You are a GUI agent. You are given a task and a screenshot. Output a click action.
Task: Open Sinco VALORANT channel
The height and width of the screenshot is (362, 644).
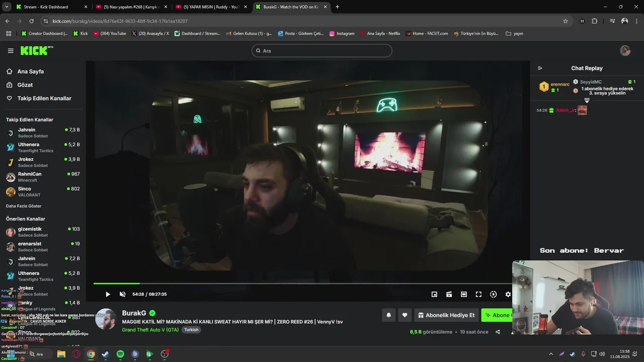click(x=42, y=192)
